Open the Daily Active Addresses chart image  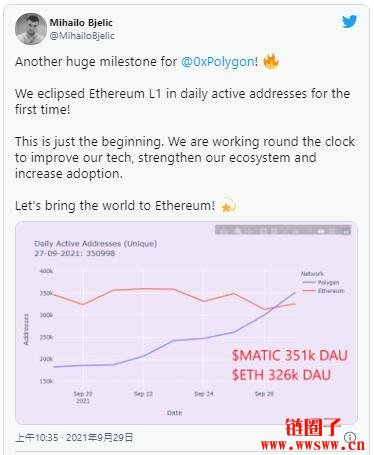(186, 323)
